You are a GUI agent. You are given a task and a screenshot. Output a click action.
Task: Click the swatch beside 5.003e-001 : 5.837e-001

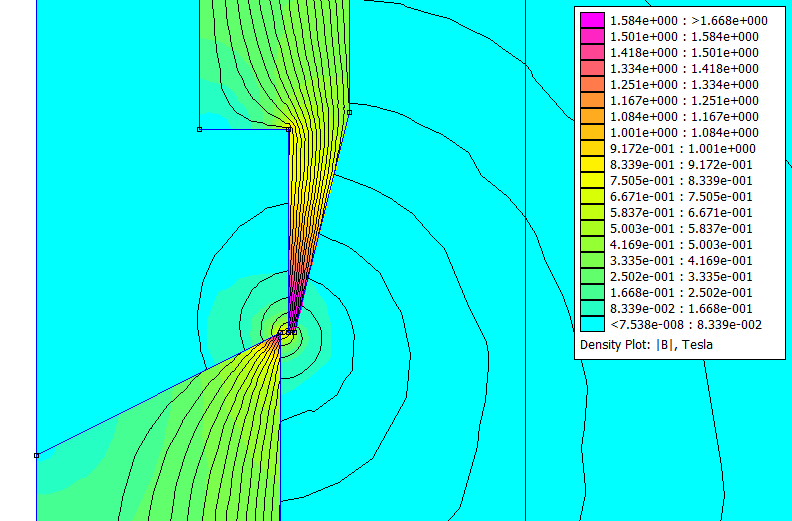(x=592, y=229)
